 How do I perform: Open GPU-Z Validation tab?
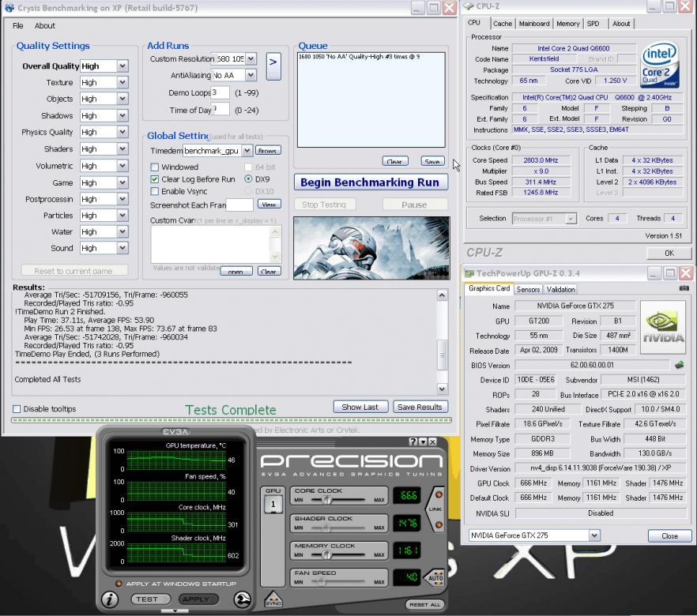tap(560, 289)
